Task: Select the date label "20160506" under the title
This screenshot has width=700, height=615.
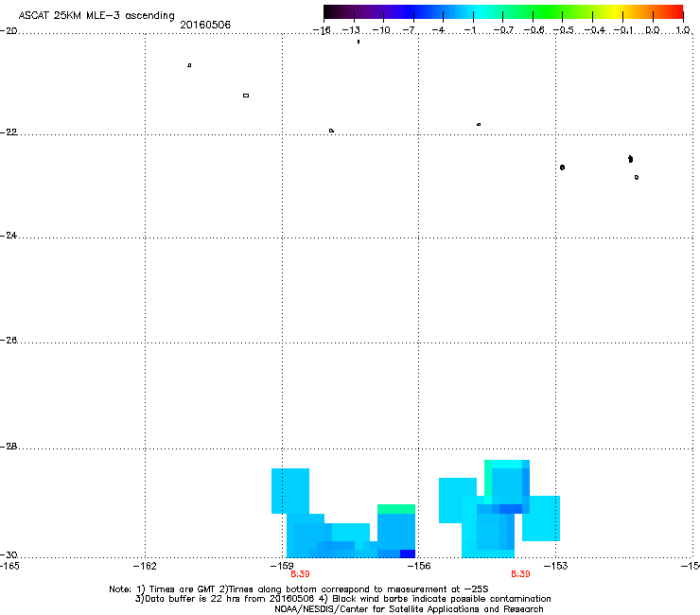Action: coord(205,25)
